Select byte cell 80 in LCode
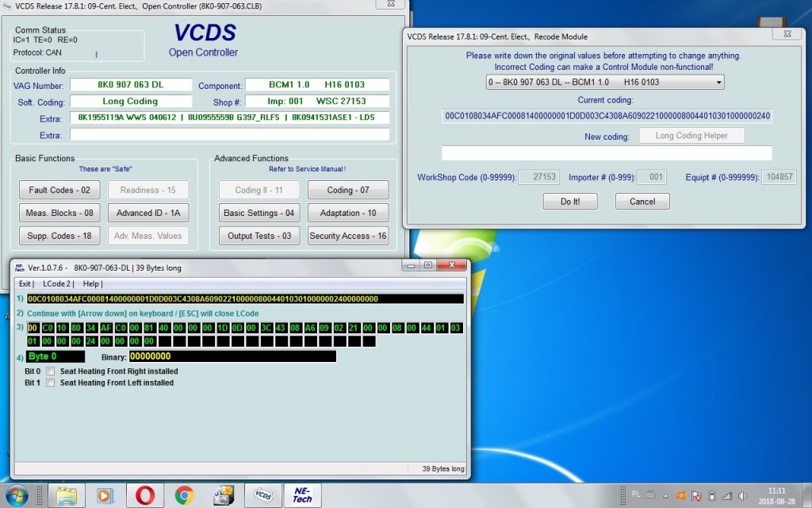This screenshot has width=812, height=508. [x=76, y=328]
